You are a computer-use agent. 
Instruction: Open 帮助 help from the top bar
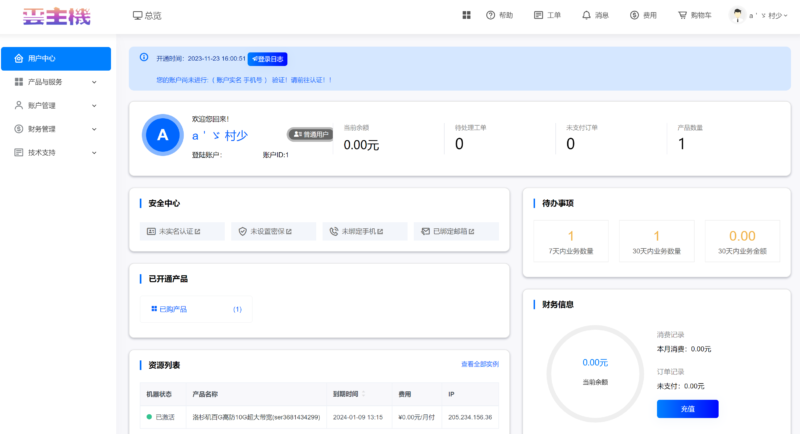coord(499,16)
